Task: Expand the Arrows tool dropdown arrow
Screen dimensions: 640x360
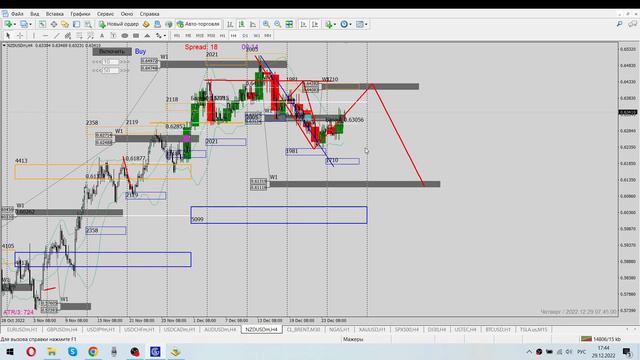Action: pos(164,36)
